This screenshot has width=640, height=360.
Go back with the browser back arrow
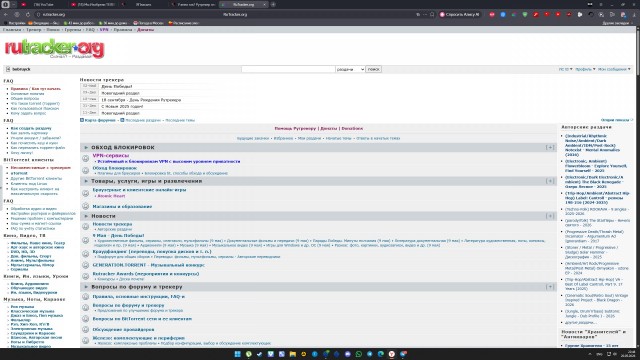pos(6,14)
